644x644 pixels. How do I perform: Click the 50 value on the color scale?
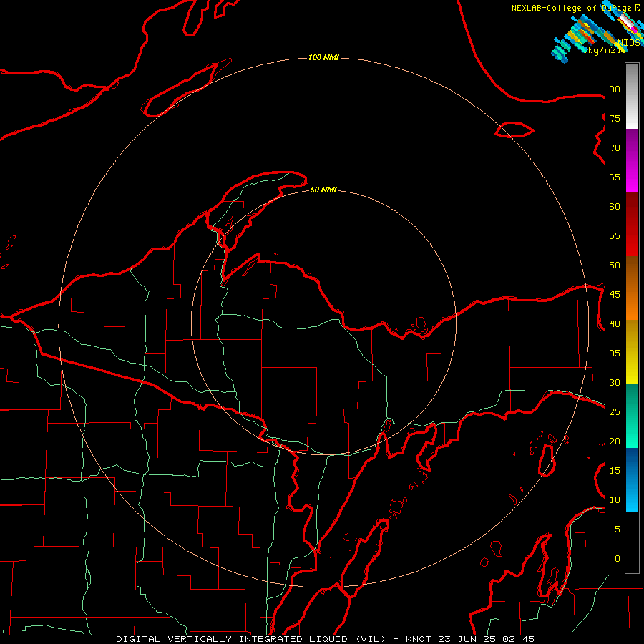coord(615,265)
